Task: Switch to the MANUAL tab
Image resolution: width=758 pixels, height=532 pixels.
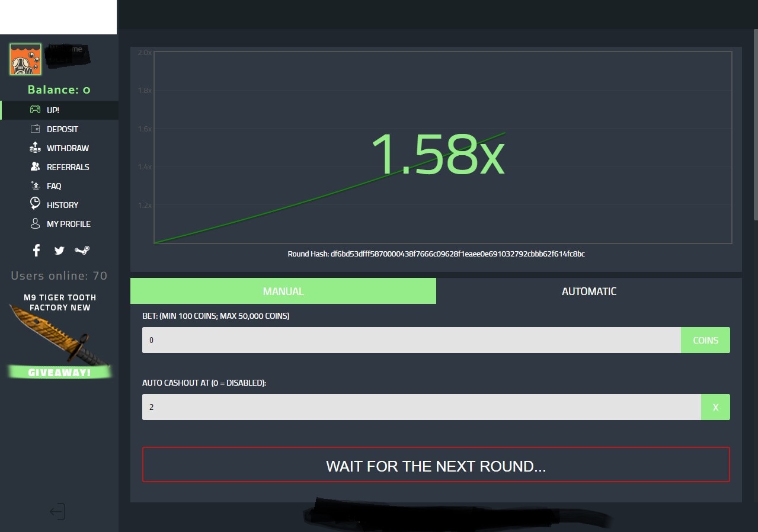Action: coord(283,291)
